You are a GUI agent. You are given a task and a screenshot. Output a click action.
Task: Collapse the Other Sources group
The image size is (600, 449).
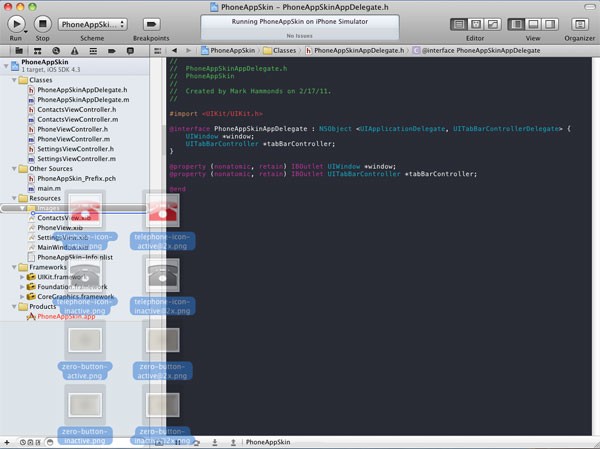(x=14, y=168)
